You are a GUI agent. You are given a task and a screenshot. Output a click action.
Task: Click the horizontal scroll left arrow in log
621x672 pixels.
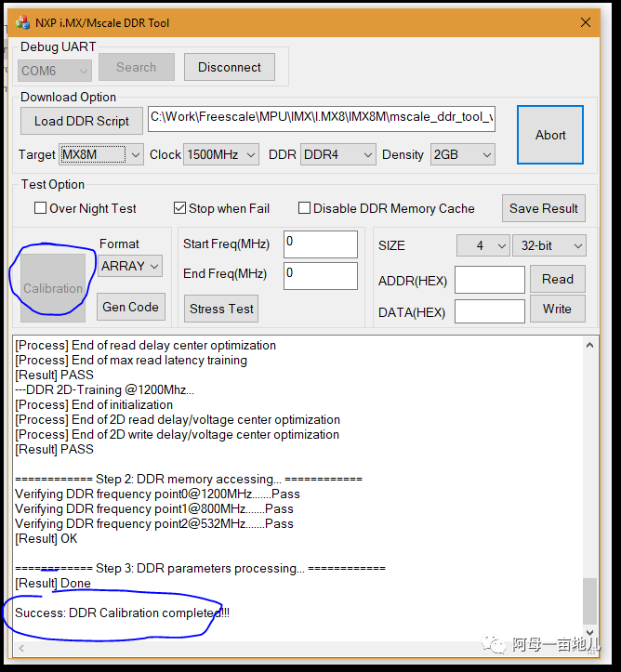tap(21, 649)
